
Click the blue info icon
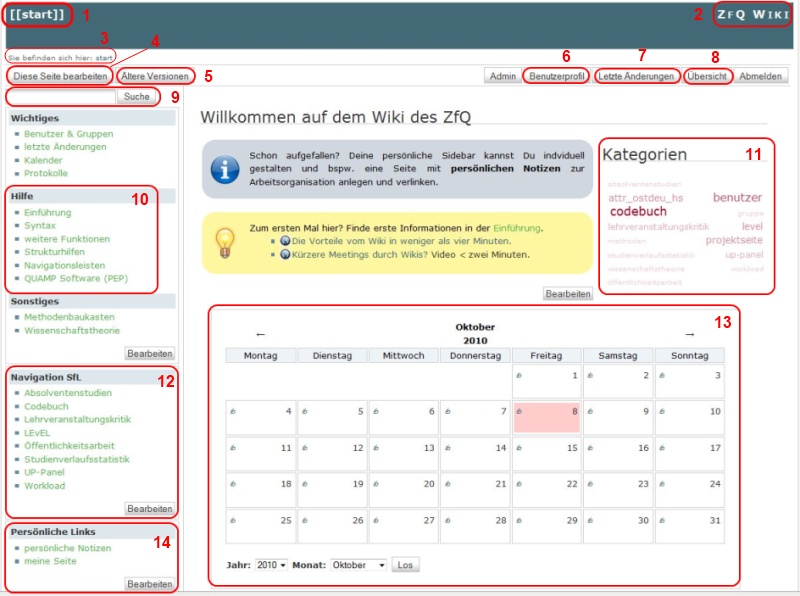[224, 168]
